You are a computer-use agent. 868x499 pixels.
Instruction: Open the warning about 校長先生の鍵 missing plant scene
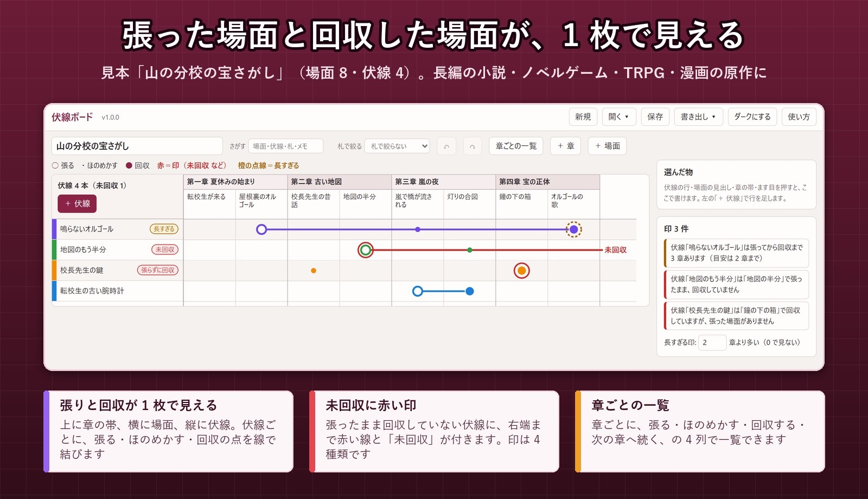[736, 316]
